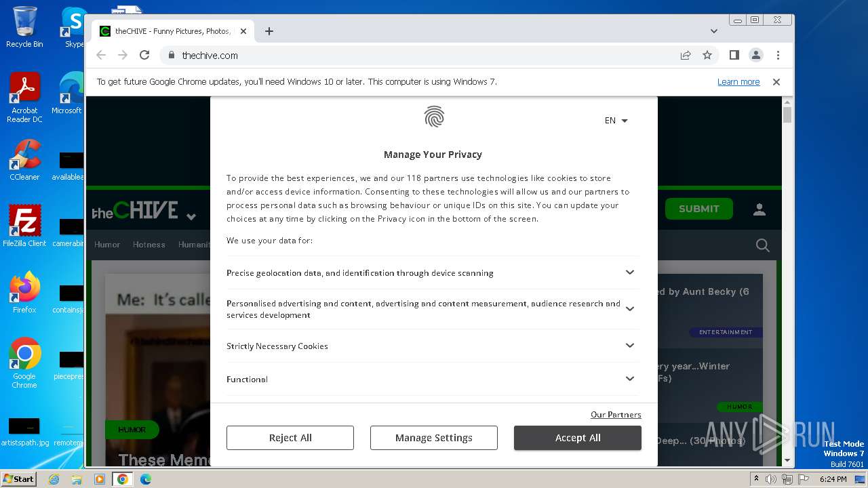Click Manage Settings button

click(434, 438)
